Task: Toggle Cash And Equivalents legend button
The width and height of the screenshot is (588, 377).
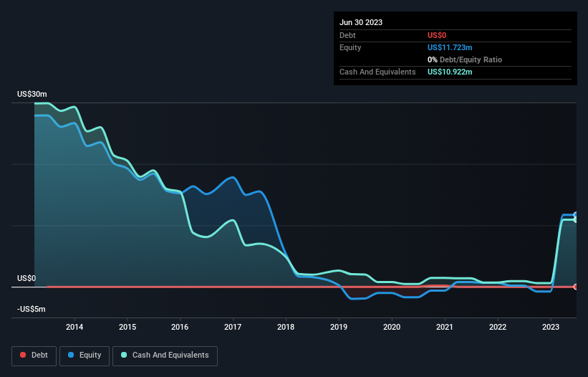Action: (165, 355)
